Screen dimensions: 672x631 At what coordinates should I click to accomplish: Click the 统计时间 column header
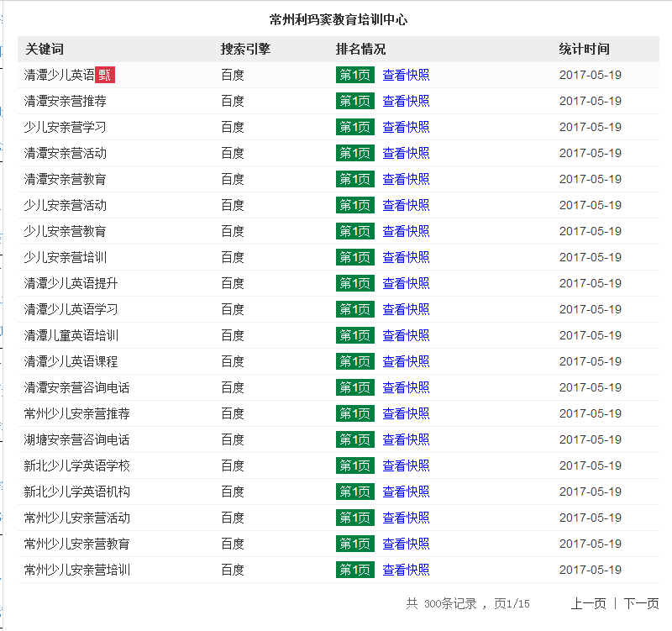pos(582,49)
